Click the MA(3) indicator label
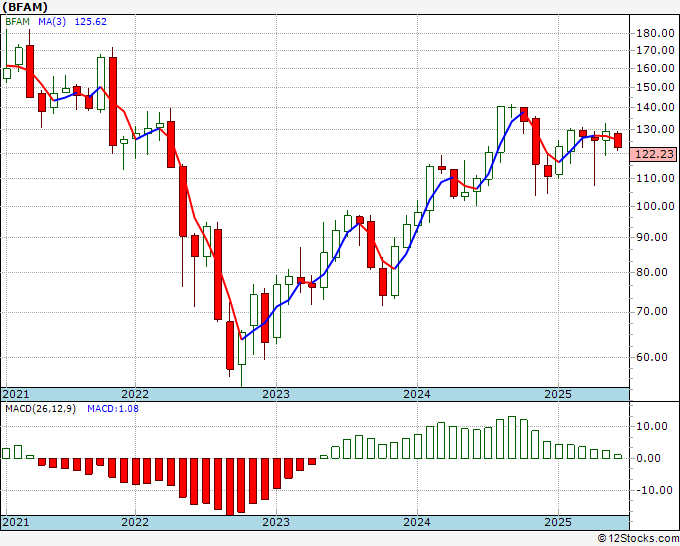The image size is (680, 546). coord(52,22)
